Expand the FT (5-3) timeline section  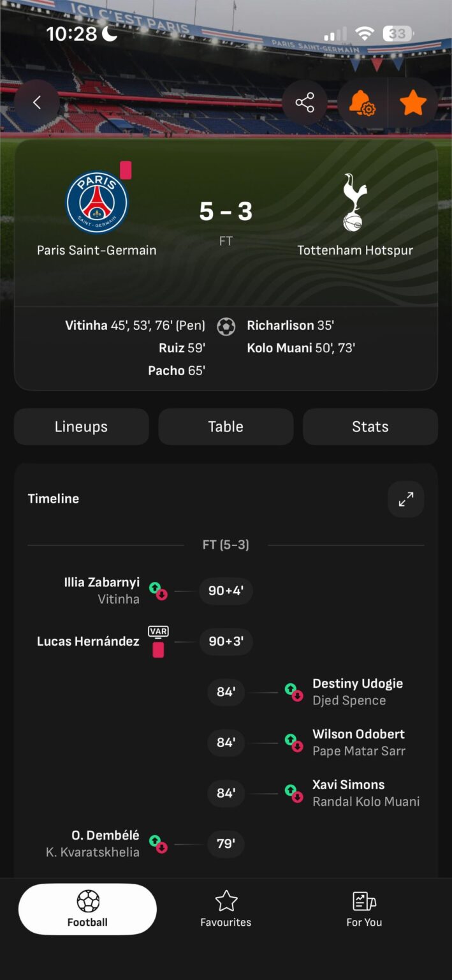coord(226,544)
